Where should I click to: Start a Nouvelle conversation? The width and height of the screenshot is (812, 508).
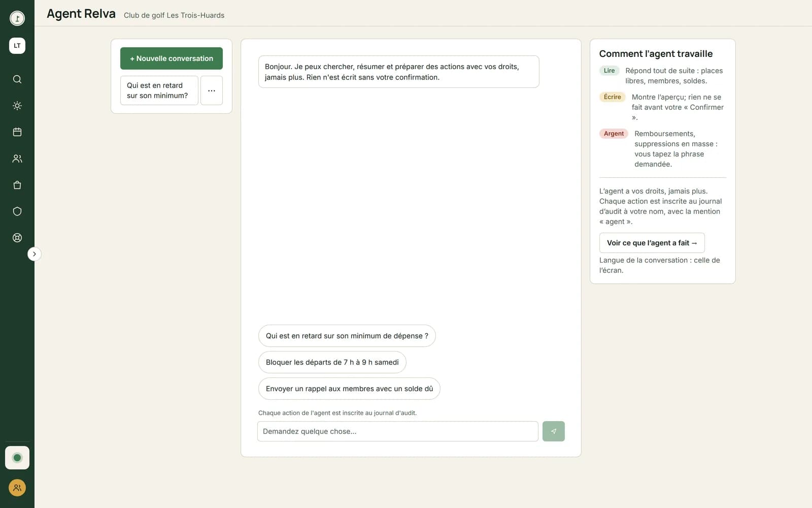pos(172,58)
